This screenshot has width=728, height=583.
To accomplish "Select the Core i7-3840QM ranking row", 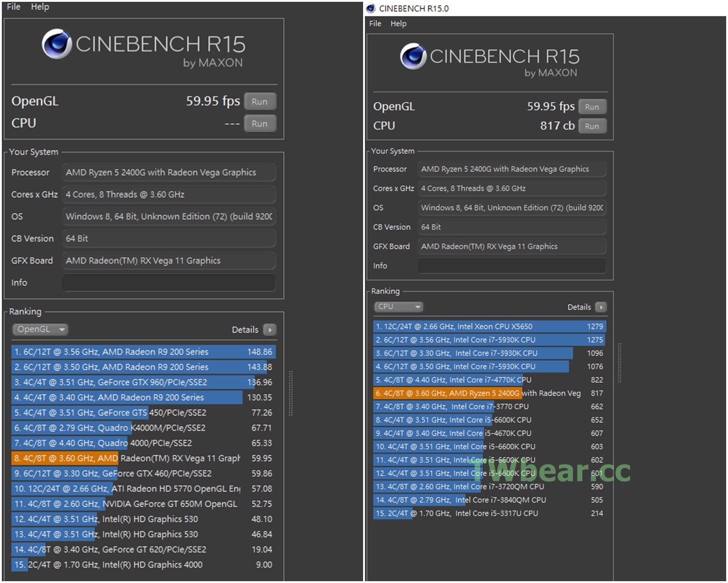I will pyautogui.click(x=490, y=500).
